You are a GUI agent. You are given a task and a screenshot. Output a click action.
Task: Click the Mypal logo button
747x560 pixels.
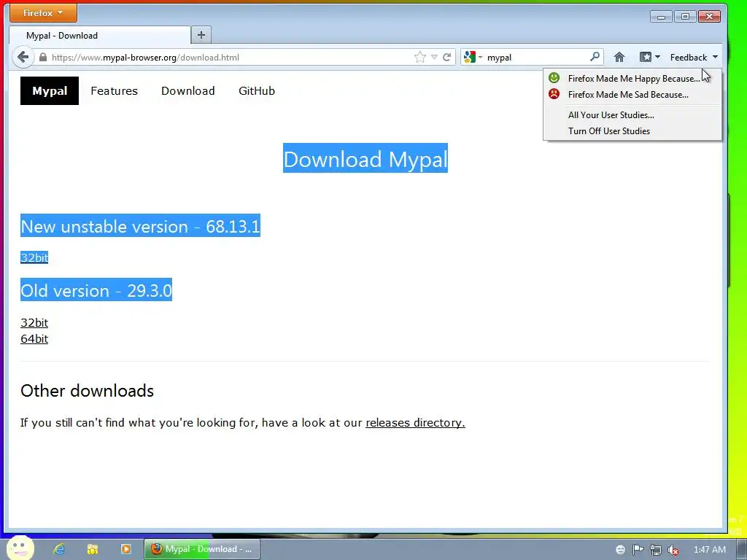(50, 91)
